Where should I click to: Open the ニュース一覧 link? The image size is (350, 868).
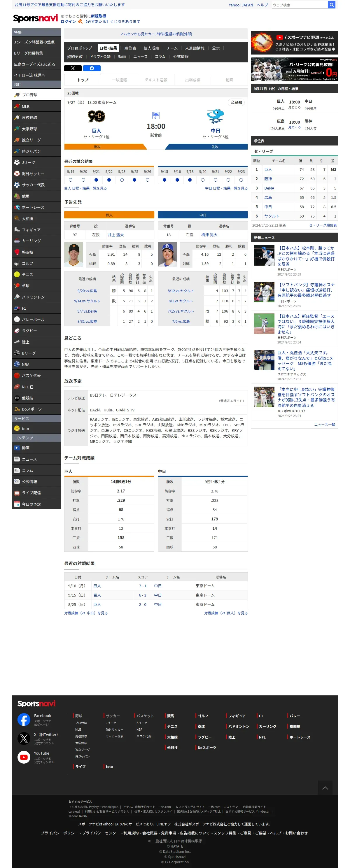[x=324, y=425]
